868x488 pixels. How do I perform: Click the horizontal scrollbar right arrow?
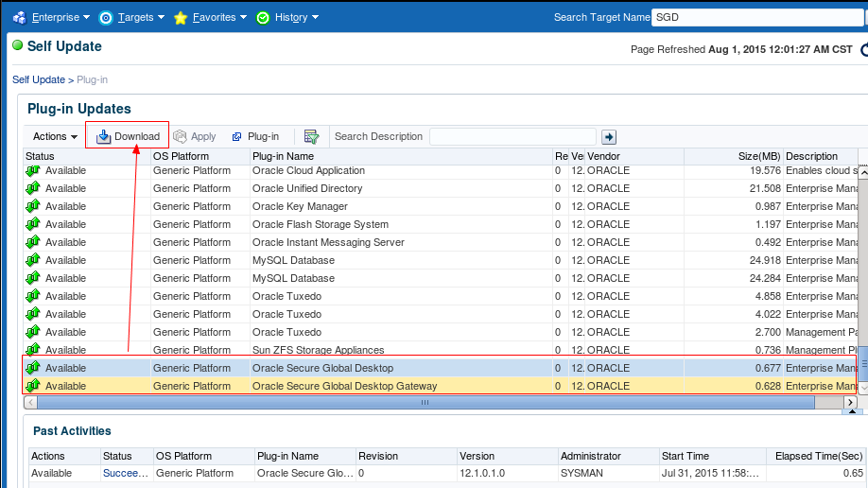point(850,403)
